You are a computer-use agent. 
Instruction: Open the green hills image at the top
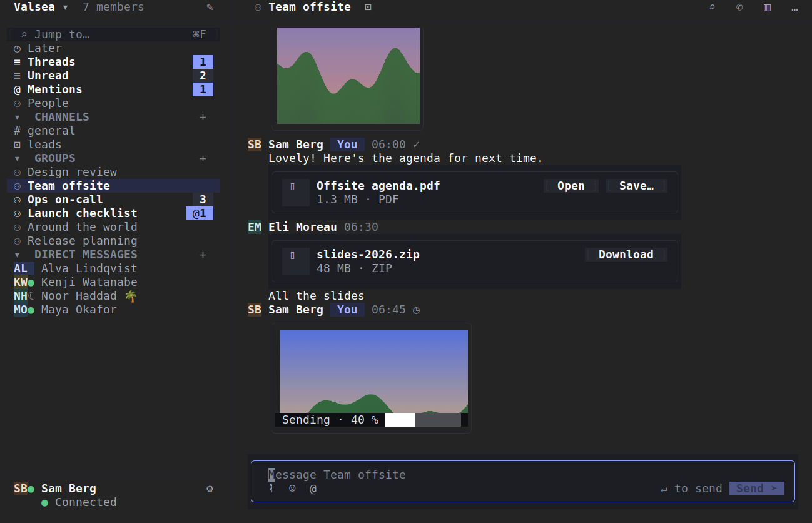(348, 76)
